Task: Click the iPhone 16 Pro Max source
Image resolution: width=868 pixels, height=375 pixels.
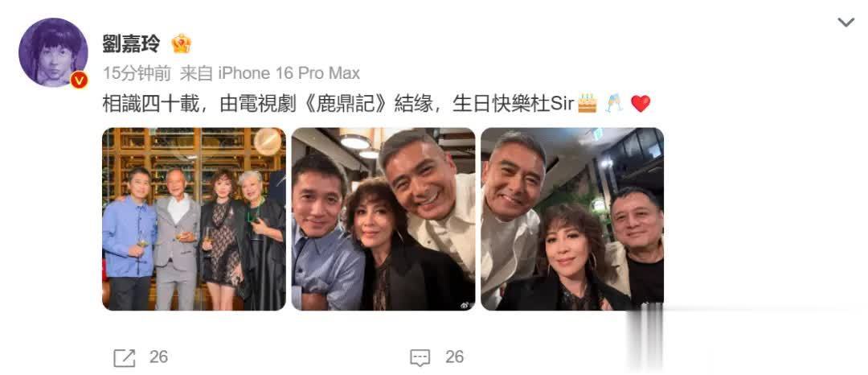Action: click(289, 73)
